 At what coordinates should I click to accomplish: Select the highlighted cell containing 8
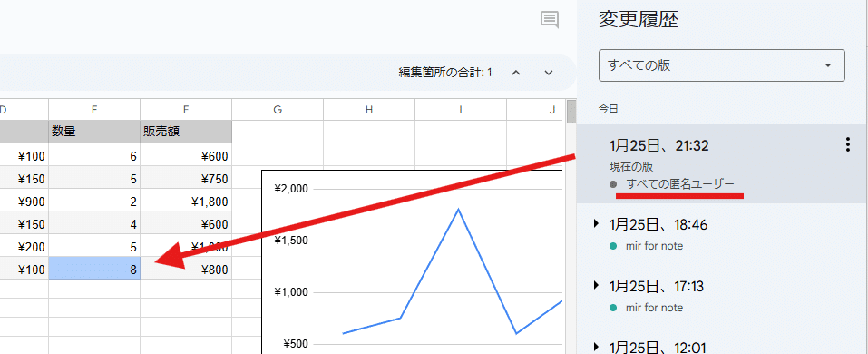(94, 269)
